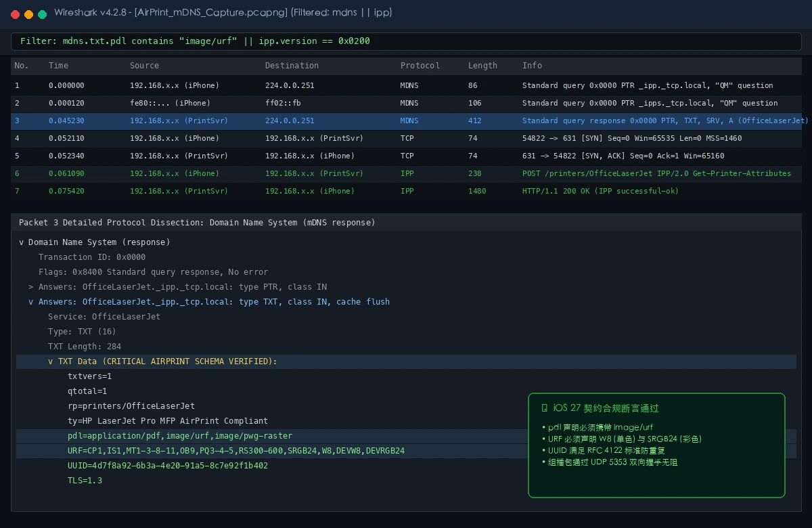Sort by the Length column header
Screen dimensions: 812x528
(x=482, y=66)
